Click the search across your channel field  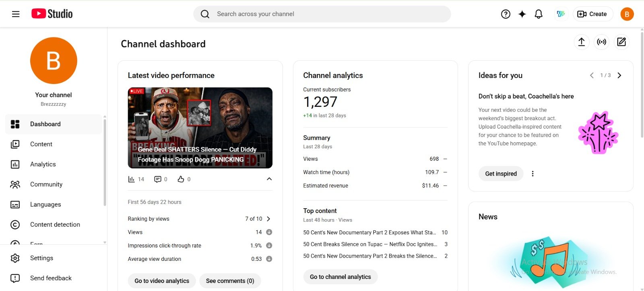click(322, 14)
